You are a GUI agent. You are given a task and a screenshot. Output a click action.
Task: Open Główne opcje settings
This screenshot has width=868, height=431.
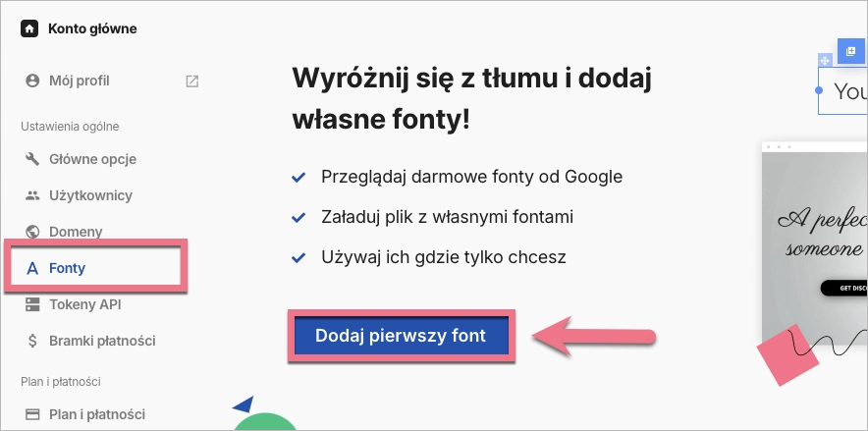92,159
